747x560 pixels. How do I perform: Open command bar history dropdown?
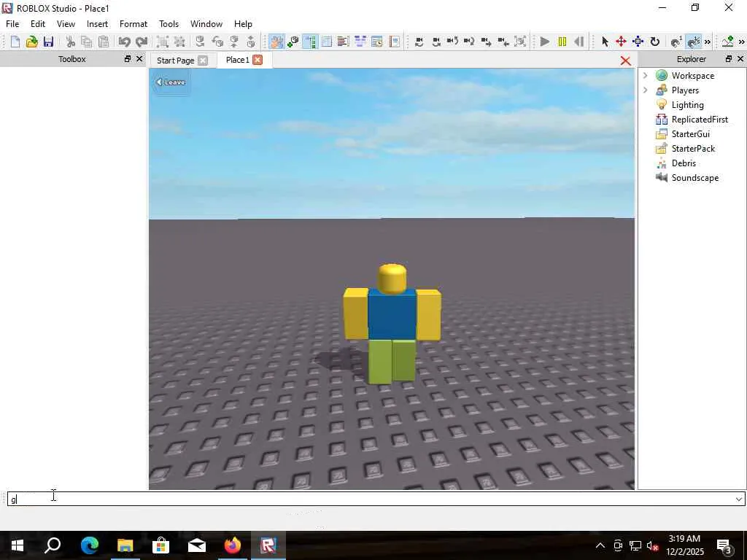pyautogui.click(x=739, y=499)
